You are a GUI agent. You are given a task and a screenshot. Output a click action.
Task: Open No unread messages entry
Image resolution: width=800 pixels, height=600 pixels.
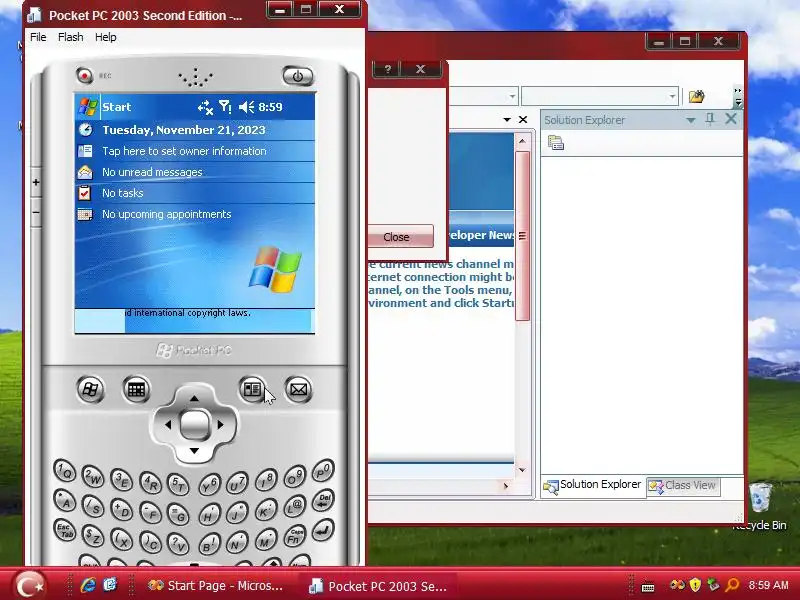pos(152,172)
